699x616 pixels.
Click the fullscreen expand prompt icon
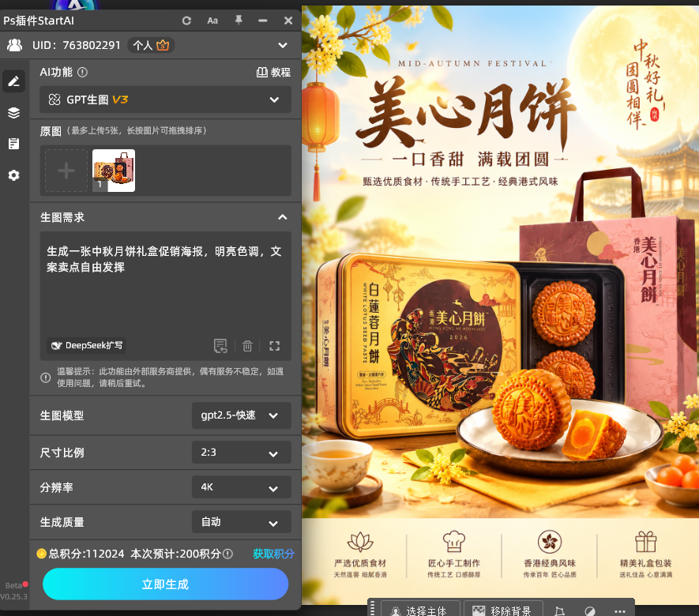(275, 346)
